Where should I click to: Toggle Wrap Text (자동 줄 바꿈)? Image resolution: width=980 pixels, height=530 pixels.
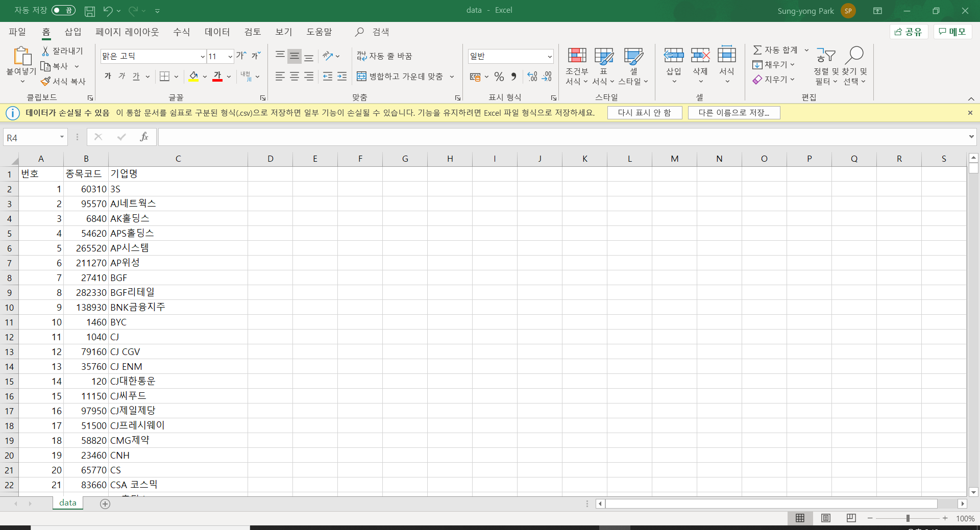[384, 56]
